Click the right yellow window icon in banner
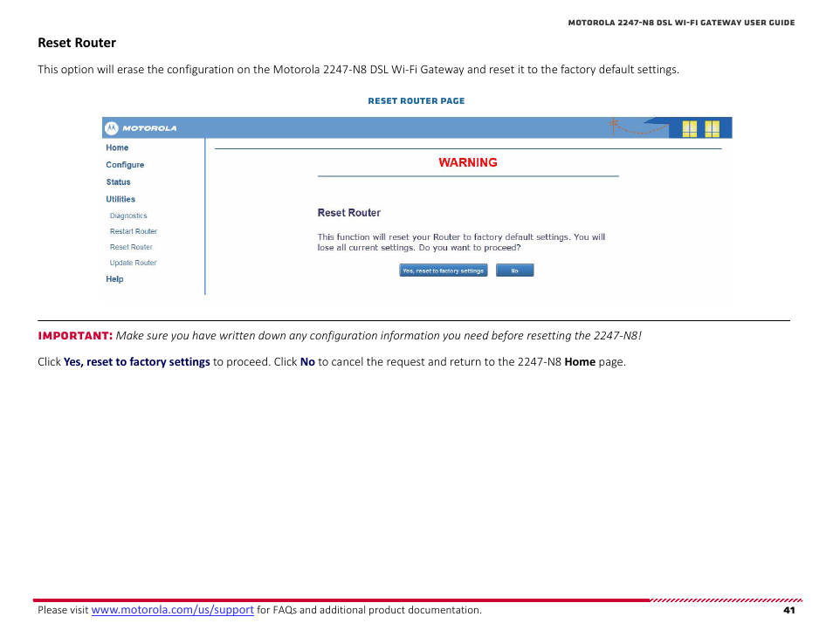Screen dimensions: 833x644 click(x=712, y=128)
